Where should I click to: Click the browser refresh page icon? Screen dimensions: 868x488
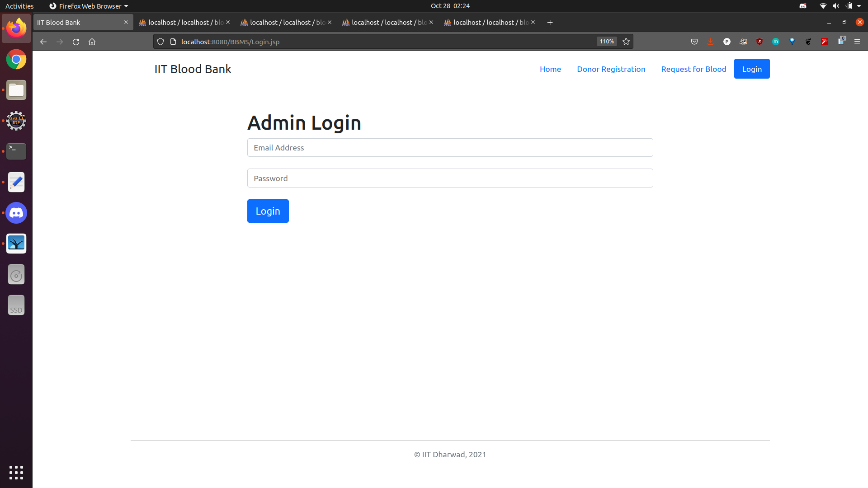[75, 42]
